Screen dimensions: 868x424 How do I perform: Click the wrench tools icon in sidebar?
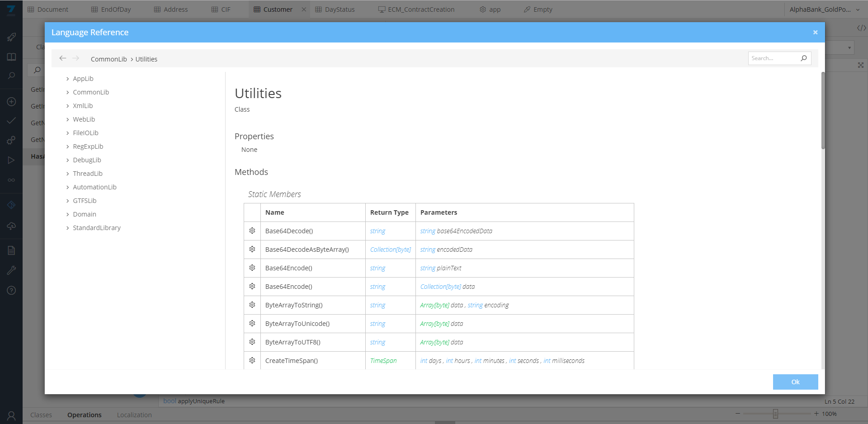(11, 270)
